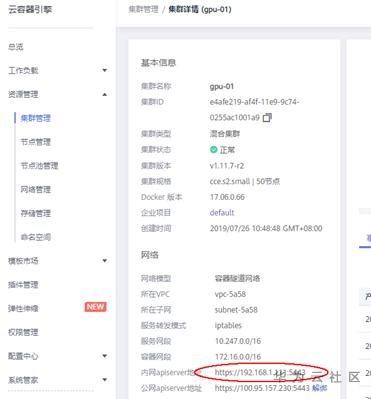Select the 混合集群 cluster type value

point(225,134)
